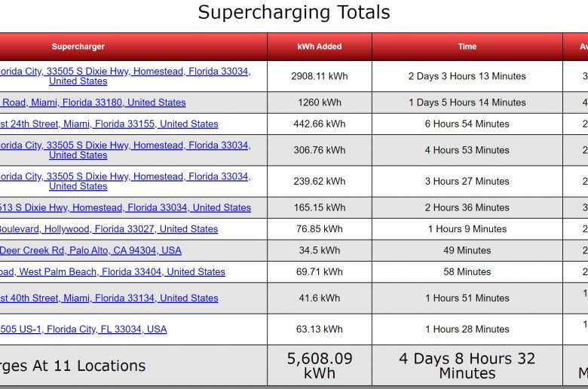Click the US-1, Florida City, FL link

tap(84, 329)
